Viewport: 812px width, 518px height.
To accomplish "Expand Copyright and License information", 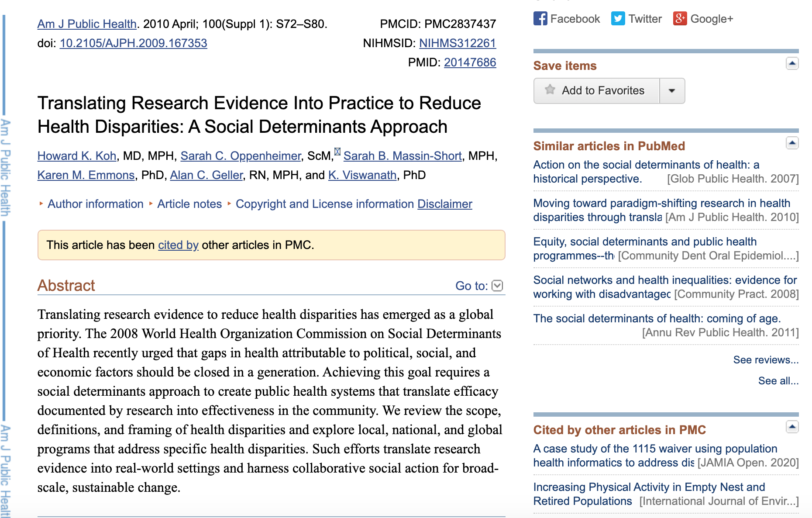I will tap(325, 204).
